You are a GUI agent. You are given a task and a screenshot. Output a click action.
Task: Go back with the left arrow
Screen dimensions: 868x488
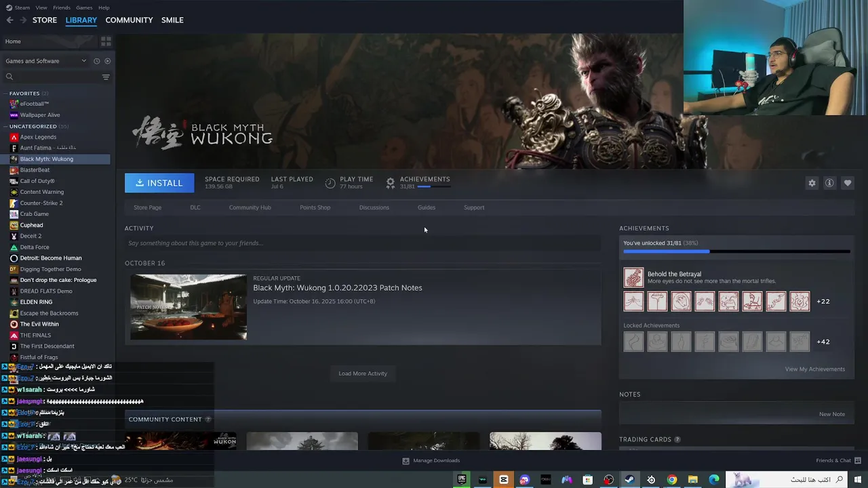(x=9, y=20)
